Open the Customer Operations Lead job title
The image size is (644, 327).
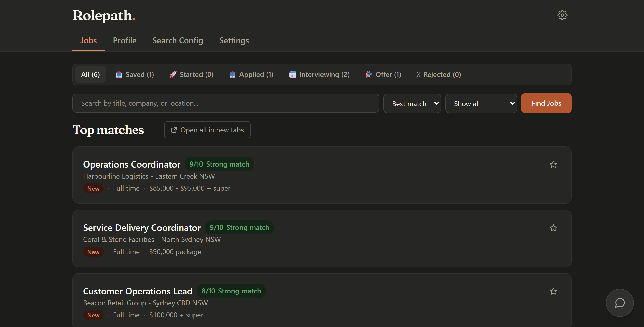coord(138,291)
